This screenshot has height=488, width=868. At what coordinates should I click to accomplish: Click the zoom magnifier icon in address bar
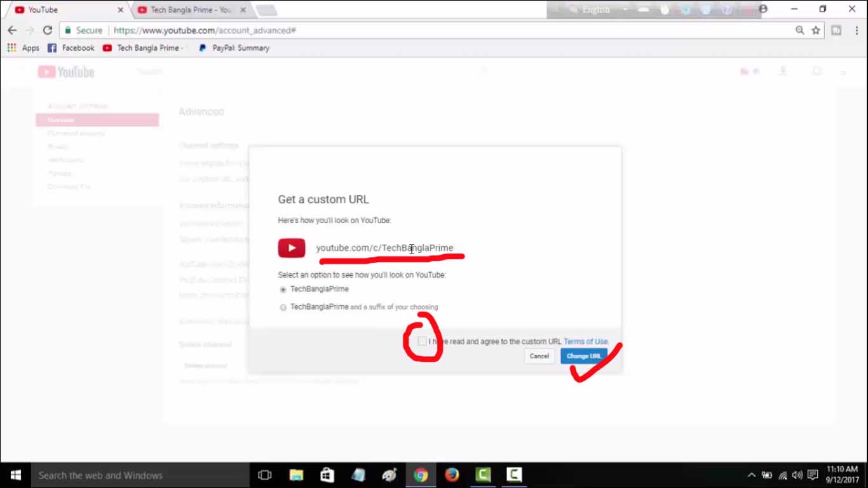pos(800,30)
